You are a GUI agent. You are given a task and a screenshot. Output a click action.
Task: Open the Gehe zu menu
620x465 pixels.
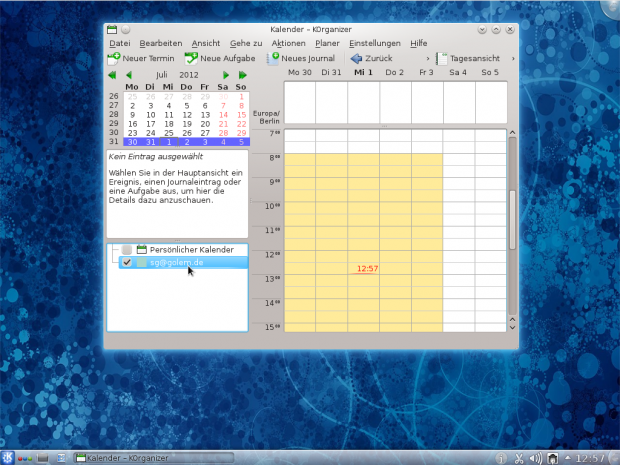coord(246,43)
